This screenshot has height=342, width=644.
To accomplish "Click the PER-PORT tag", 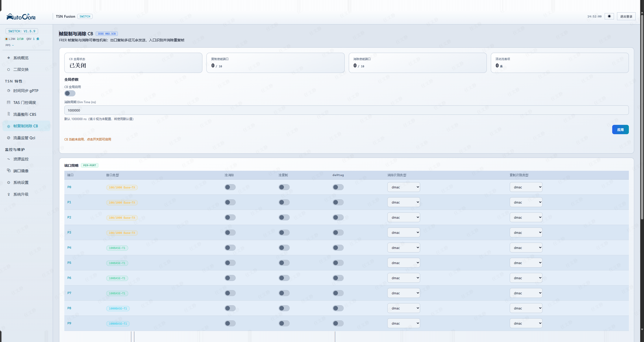I will pyautogui.click(x=90, y=165).
